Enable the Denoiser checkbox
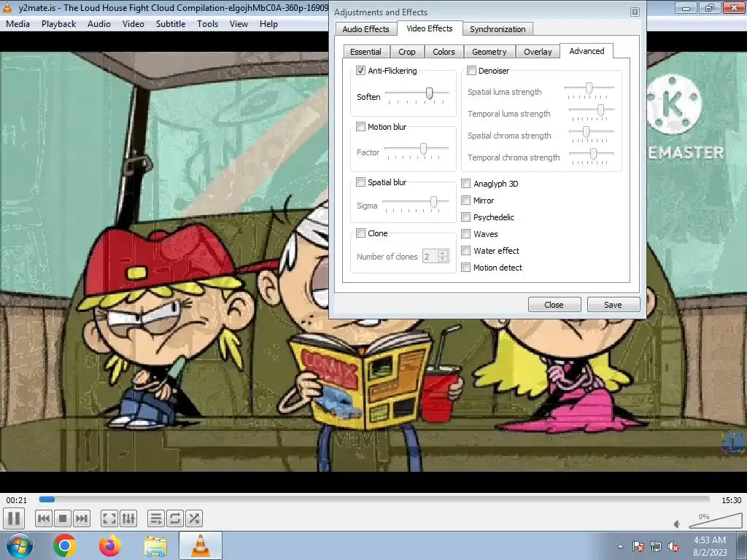747x560 pixels. [x=471, y=71]
